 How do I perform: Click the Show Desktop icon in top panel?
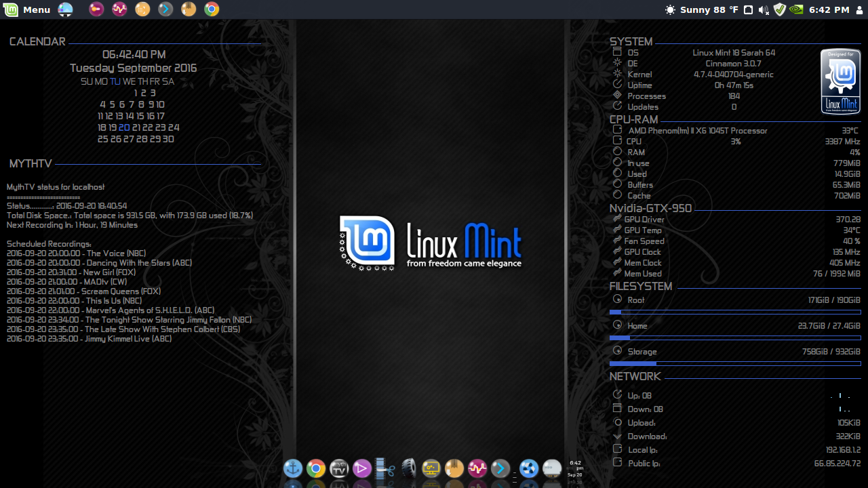click(x=66, y=9)
